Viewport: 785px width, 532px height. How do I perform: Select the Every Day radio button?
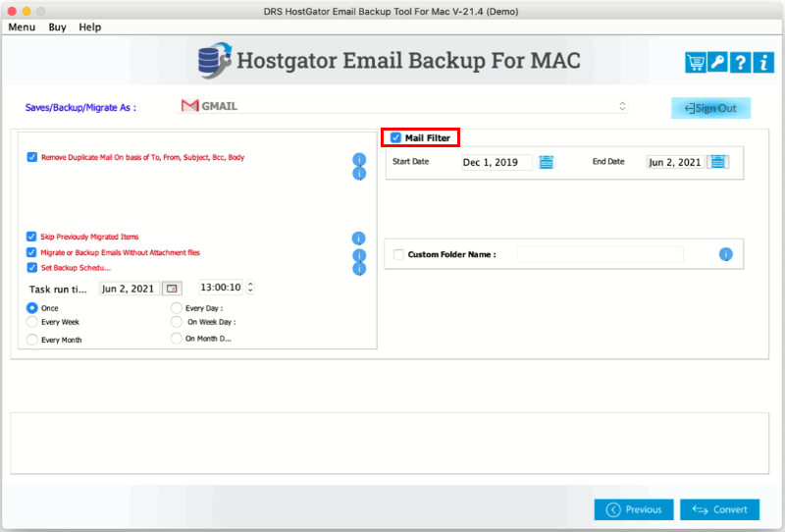pyautogui.click(x=177, y=307)
